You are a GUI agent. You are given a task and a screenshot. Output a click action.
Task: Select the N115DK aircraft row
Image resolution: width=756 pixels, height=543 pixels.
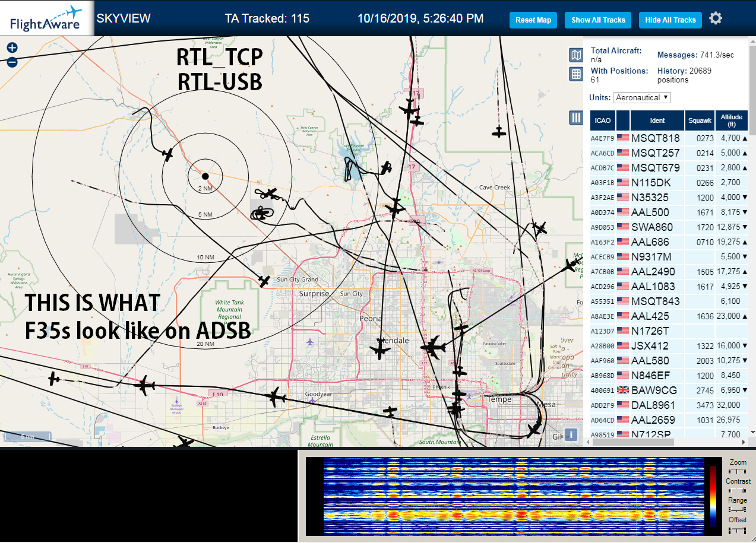coord(669,183)
